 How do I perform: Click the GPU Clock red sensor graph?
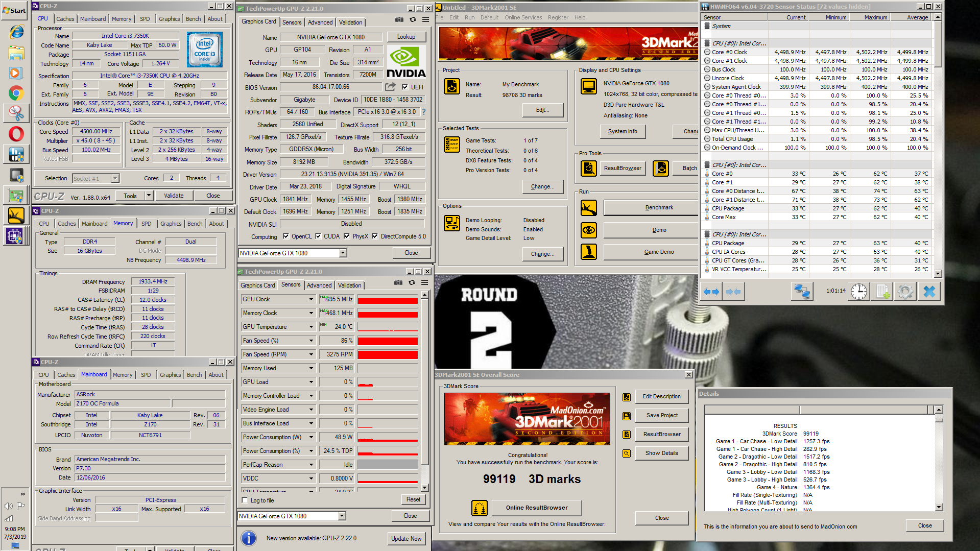(x=388, y=299)
